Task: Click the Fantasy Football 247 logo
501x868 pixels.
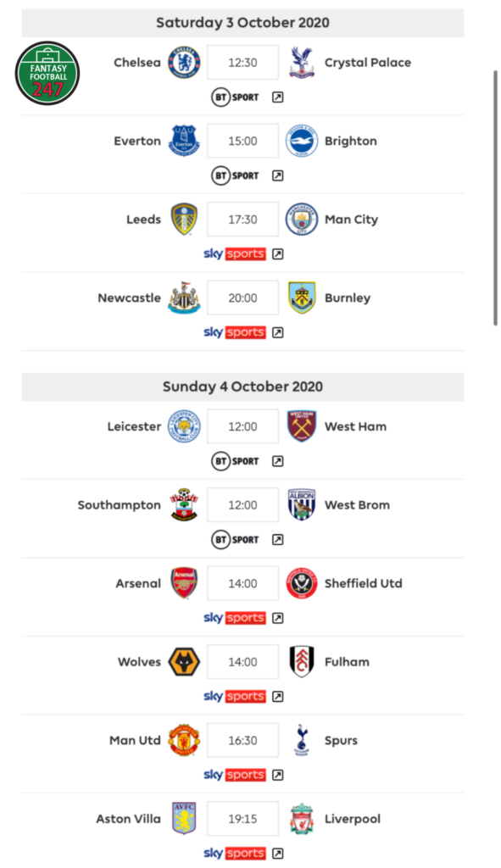Action: [47, 73]
